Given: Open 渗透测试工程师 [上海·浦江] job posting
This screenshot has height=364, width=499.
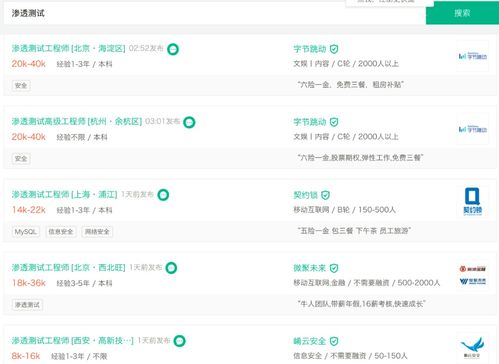Looking at the screenshot, I should 64,195.
